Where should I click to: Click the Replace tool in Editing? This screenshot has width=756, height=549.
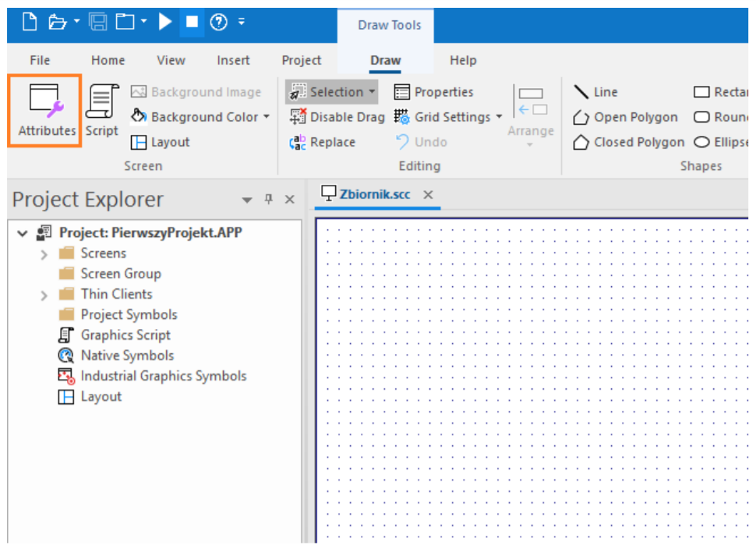[x=323, y=142]
